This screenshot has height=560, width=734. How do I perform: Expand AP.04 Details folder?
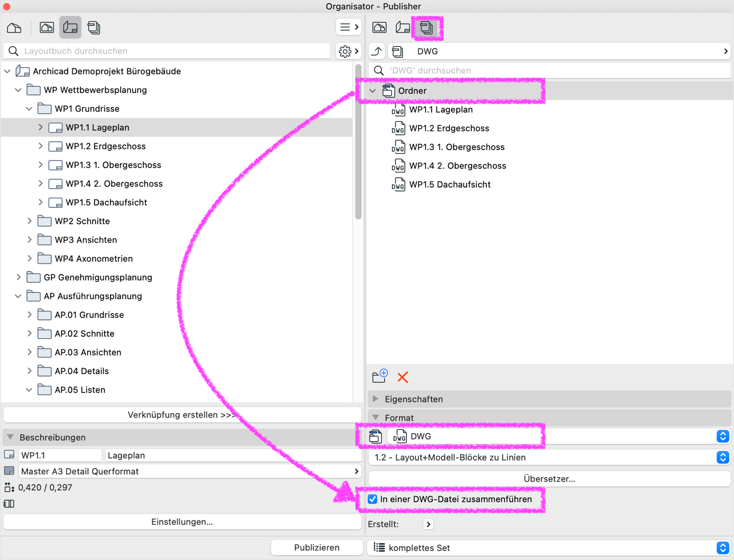coord(30,371)
